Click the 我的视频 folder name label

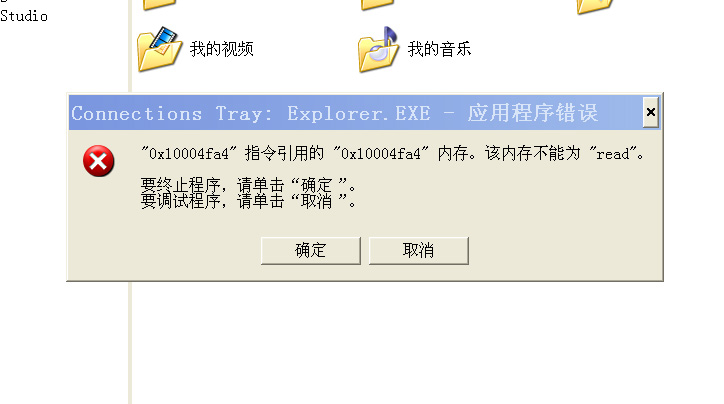point(222,49)
